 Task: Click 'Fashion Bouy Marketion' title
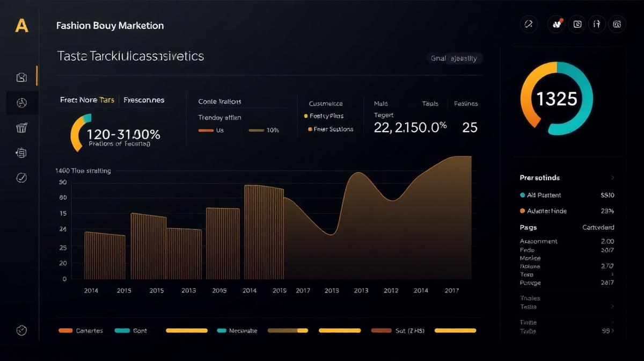pyautogui.click(x=110, y=25)
